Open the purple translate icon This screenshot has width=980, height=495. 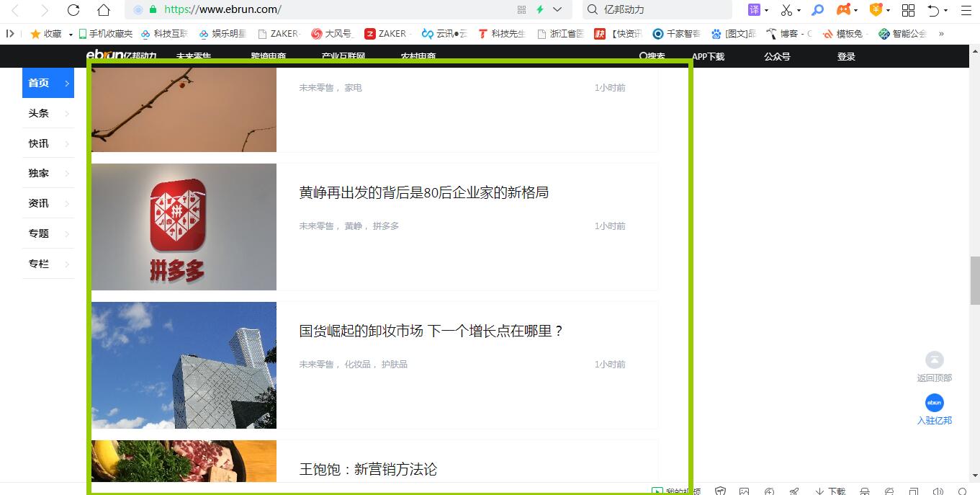[754, 9]
